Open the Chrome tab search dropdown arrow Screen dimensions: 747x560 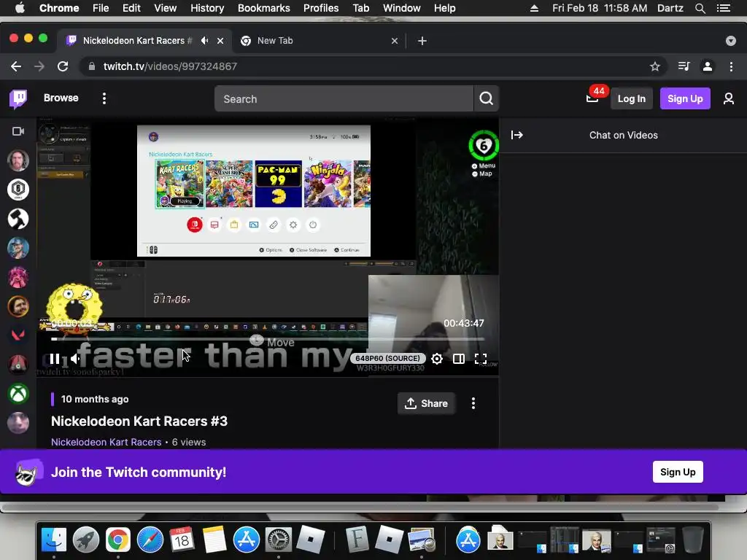731,41
